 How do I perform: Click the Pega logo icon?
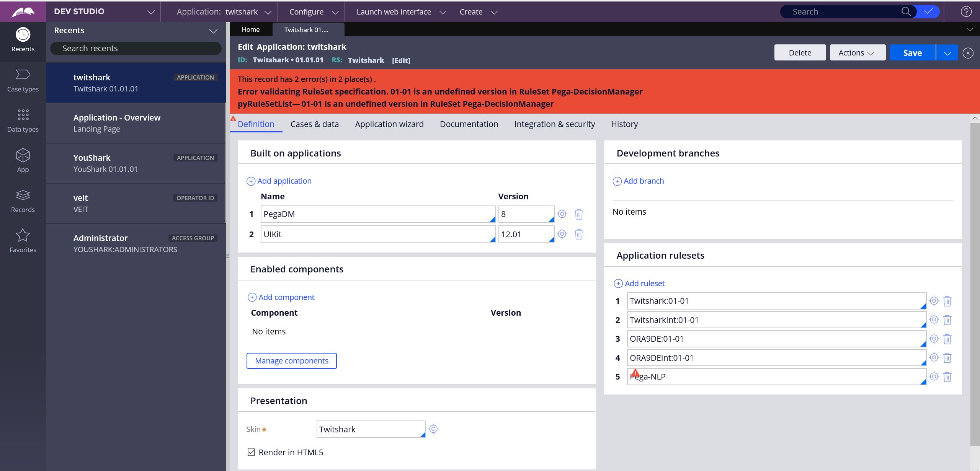(x=23, y=12)
